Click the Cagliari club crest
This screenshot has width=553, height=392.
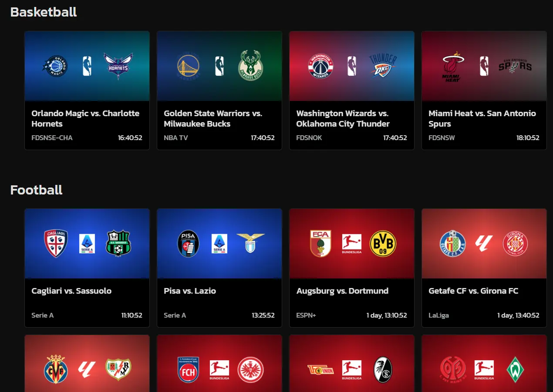56,244
